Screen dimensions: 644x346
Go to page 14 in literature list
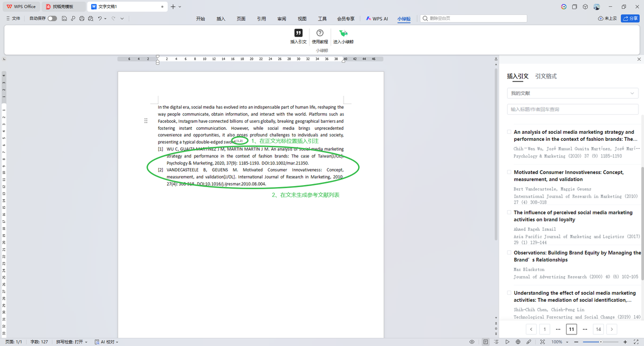598,329
